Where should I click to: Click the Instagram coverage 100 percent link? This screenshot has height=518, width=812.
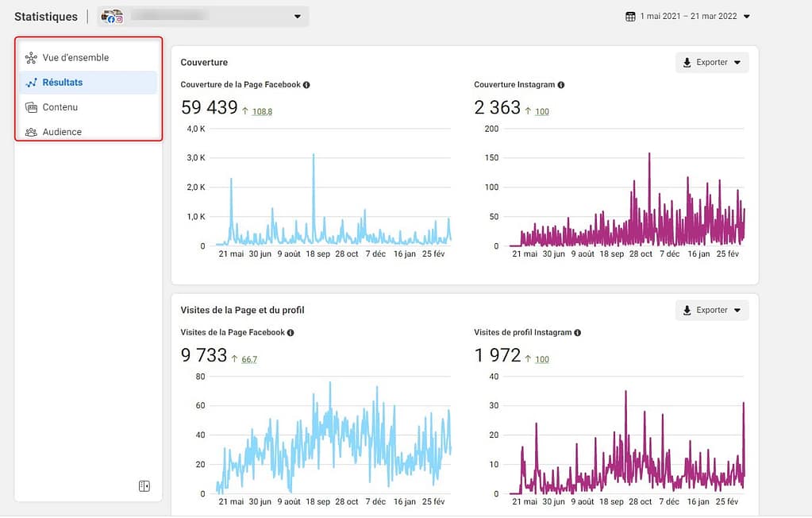[x=542, y=112]
